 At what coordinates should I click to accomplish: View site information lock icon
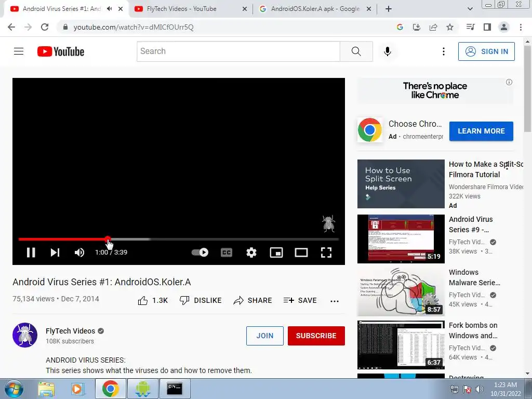[65, 27]
